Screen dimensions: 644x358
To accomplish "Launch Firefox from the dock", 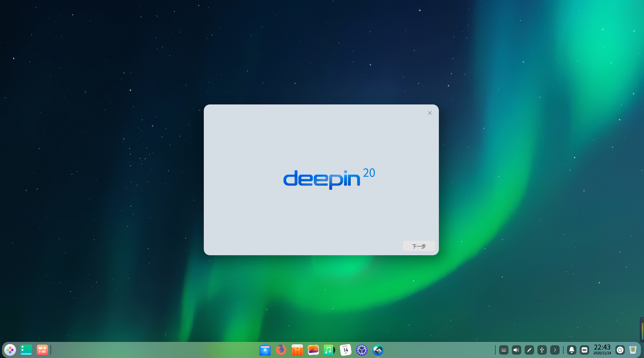I will tap(281, 350).
